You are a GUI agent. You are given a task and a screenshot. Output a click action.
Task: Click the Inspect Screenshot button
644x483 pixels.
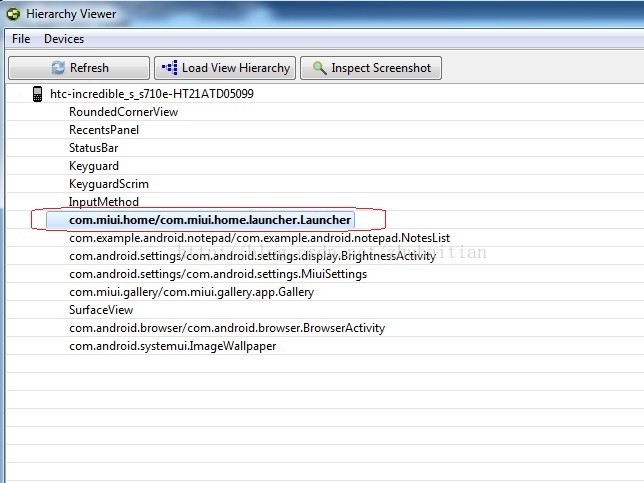click(x=371, y=68)
